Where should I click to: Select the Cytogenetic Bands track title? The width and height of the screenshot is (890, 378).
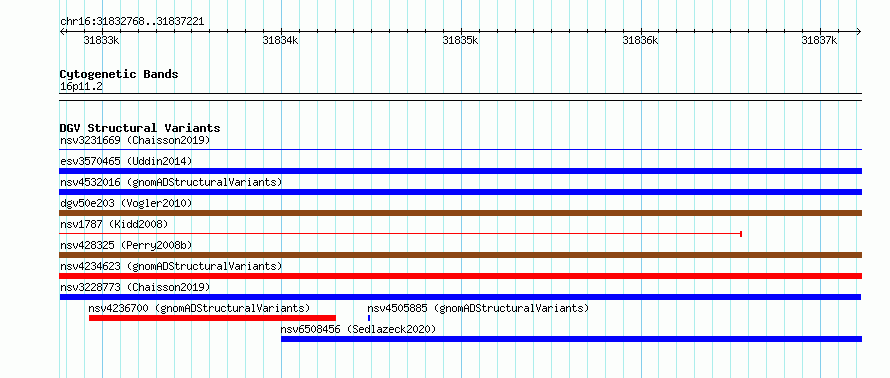[119, 74]
